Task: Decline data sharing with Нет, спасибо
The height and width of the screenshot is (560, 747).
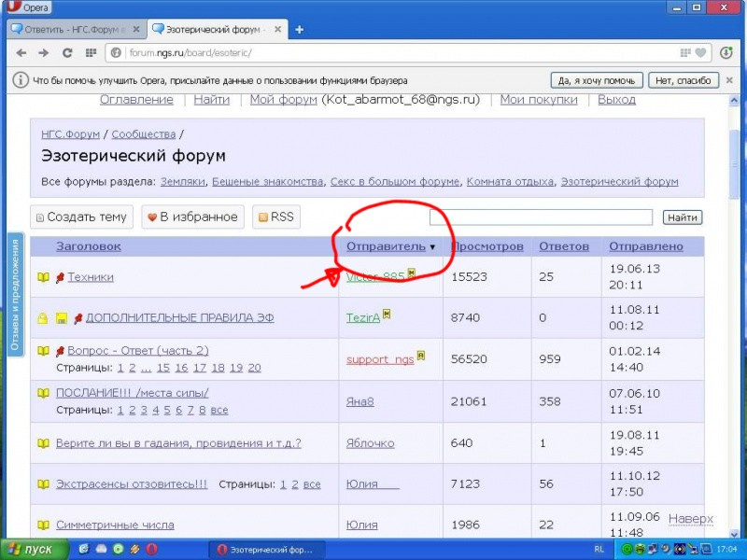Action: click(684, 80)
